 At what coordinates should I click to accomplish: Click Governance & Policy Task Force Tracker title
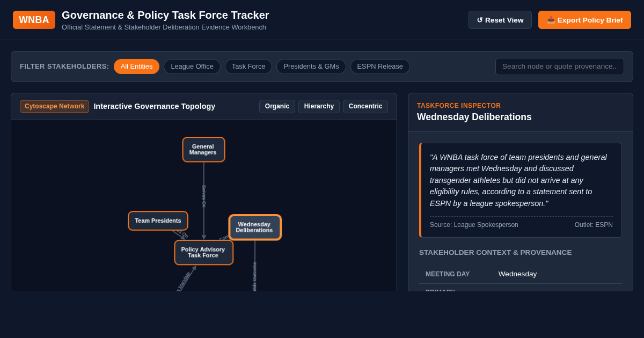165,15
